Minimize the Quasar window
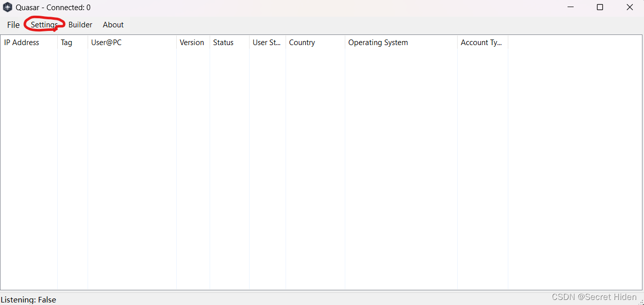 pyautogui.click(x=571, y=8)
